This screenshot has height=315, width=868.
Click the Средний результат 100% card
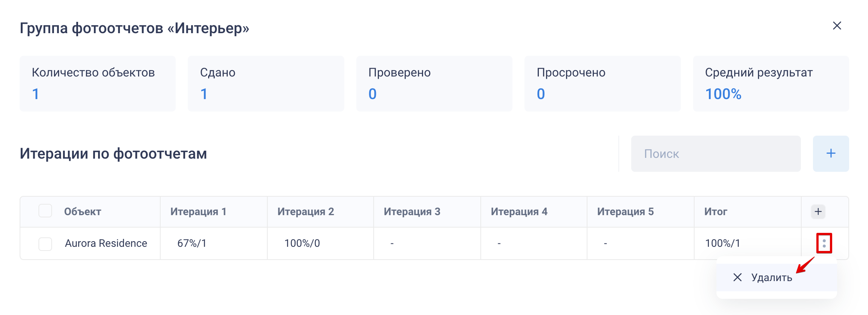[770, 83]
